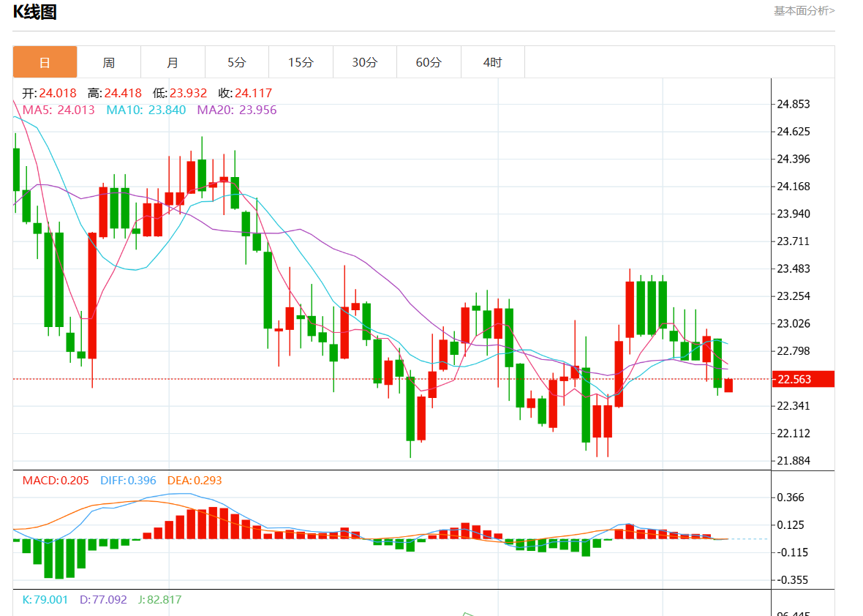Click the 24.168 price axis label
Viewport: 863px width, 616px height.
click(793, 187)
